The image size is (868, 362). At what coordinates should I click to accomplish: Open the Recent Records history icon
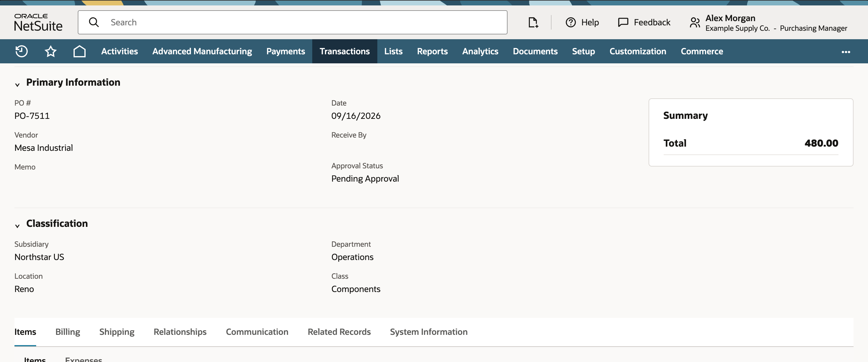22,51
